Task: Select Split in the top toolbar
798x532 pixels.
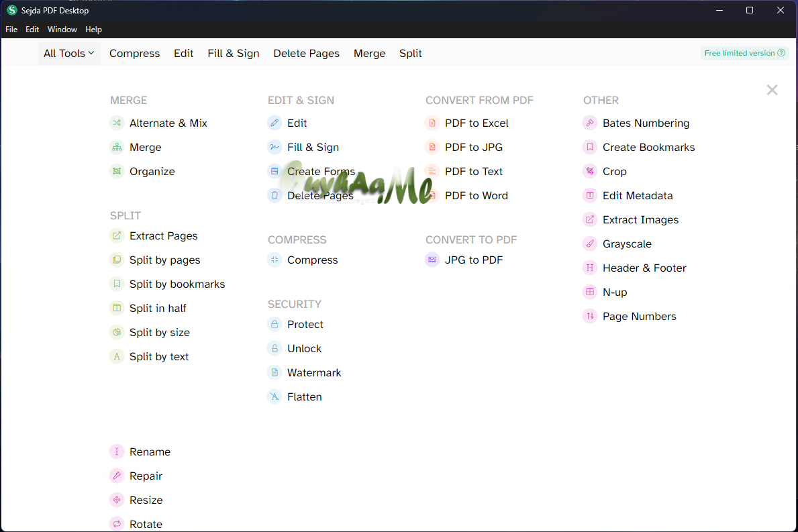Action: click(x=410, y=54)
